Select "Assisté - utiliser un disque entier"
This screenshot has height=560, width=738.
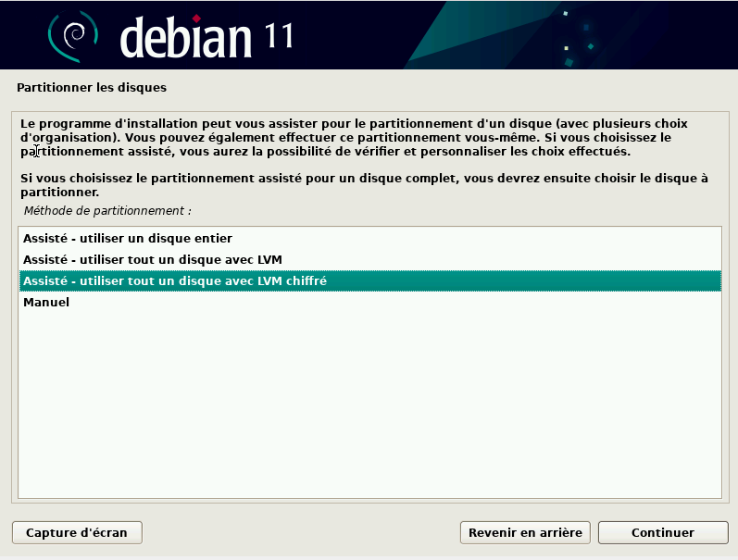(x=127, y=238)
